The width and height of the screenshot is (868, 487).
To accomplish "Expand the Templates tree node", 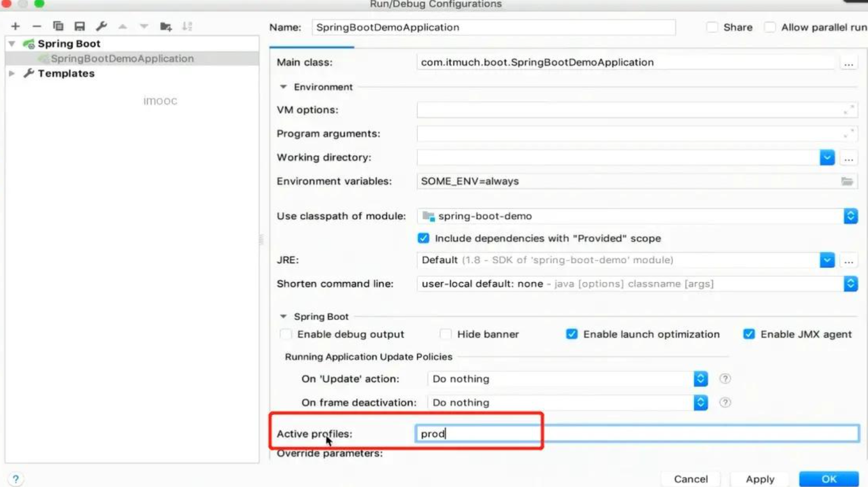I will [12, 74].
